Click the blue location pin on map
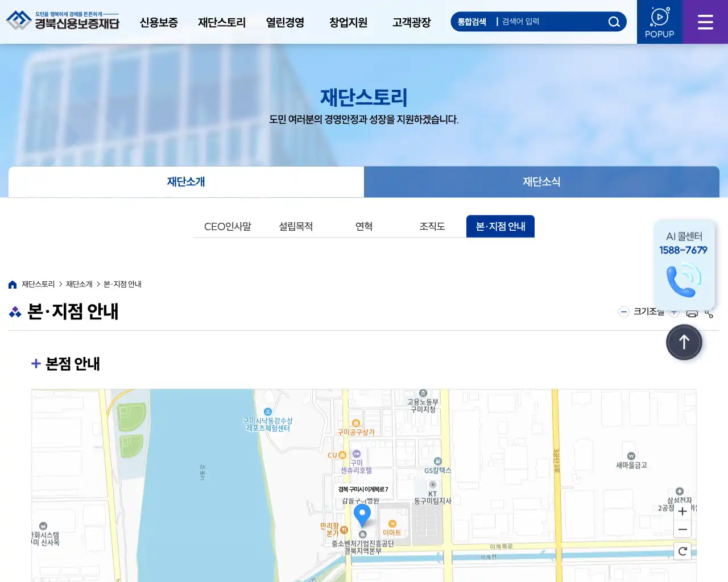This screenshot has width=728, height=582. point(362,515)
